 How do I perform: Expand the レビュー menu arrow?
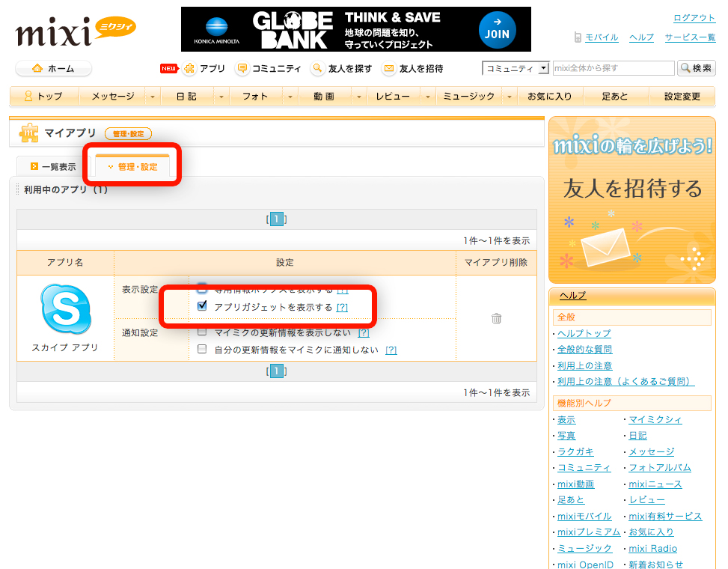[427, 97]
